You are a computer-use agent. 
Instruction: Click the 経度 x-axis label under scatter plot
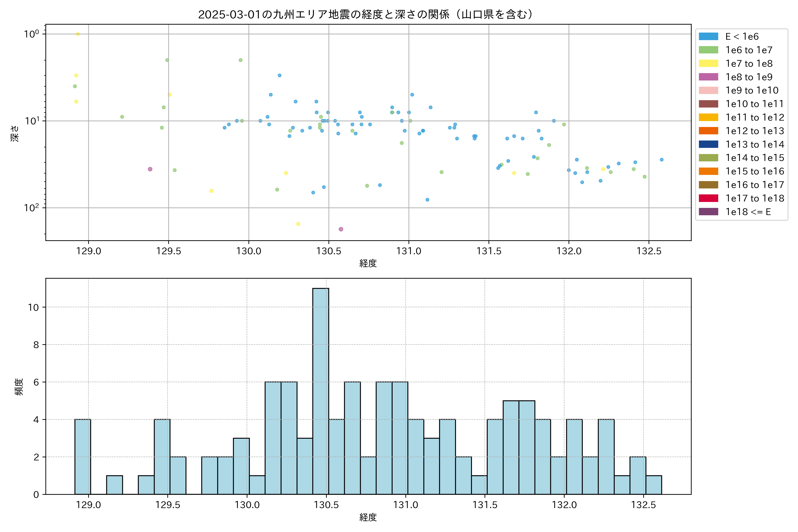tap(368, 263)
